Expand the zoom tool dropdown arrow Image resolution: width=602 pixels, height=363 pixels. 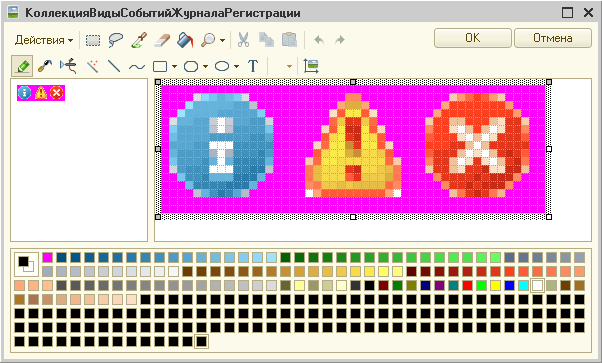click(222, 40)
